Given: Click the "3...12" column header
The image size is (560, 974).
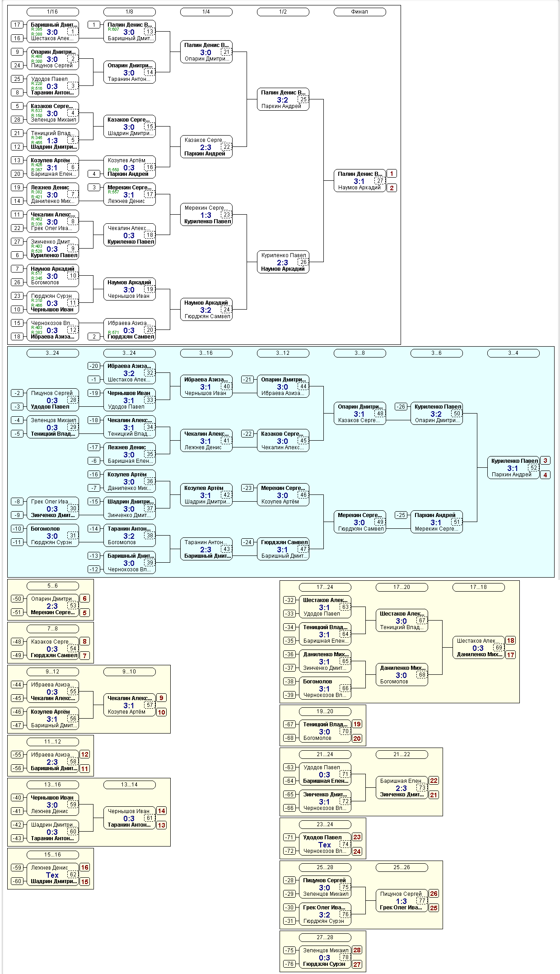Looking at the screenshot, I should (x=283, y=353).
